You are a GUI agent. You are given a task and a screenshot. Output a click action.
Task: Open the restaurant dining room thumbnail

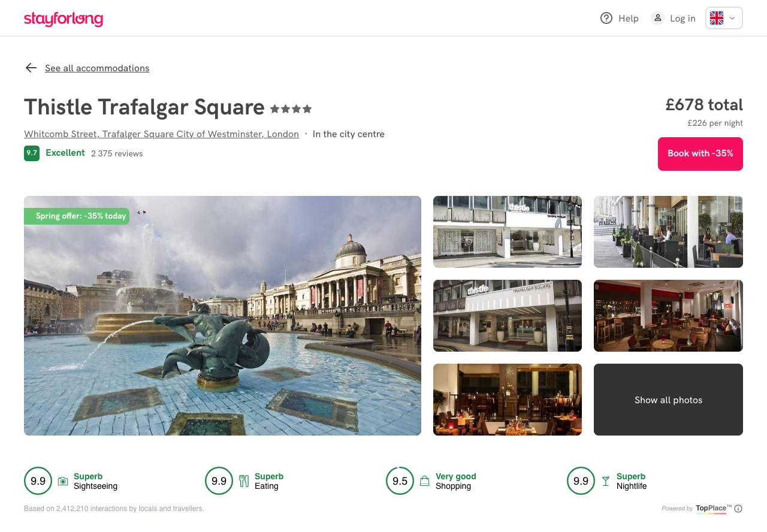508,400
